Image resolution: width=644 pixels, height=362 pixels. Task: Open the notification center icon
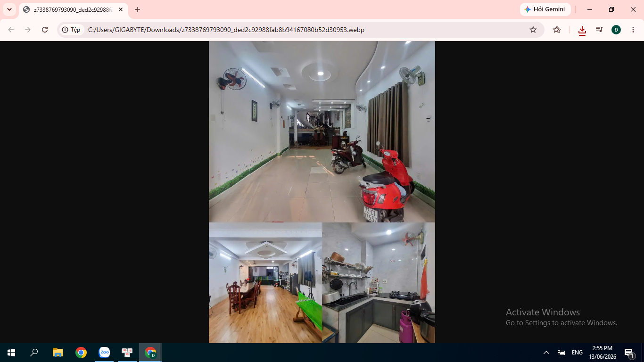[x=629, y=353]
